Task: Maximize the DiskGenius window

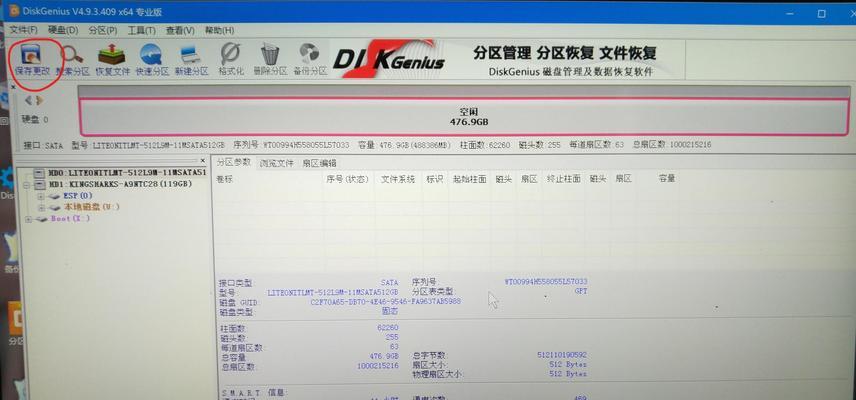Action: [822, 13]
